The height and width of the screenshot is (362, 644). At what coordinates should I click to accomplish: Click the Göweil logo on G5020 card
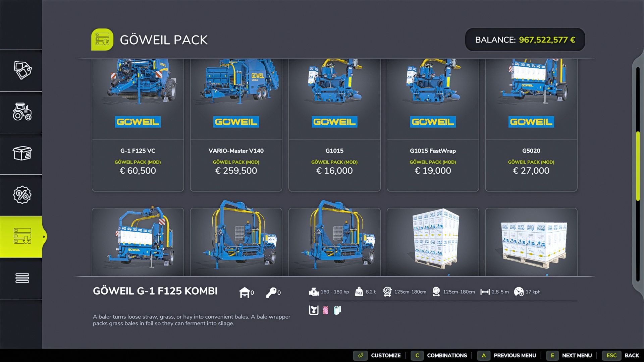531,122
